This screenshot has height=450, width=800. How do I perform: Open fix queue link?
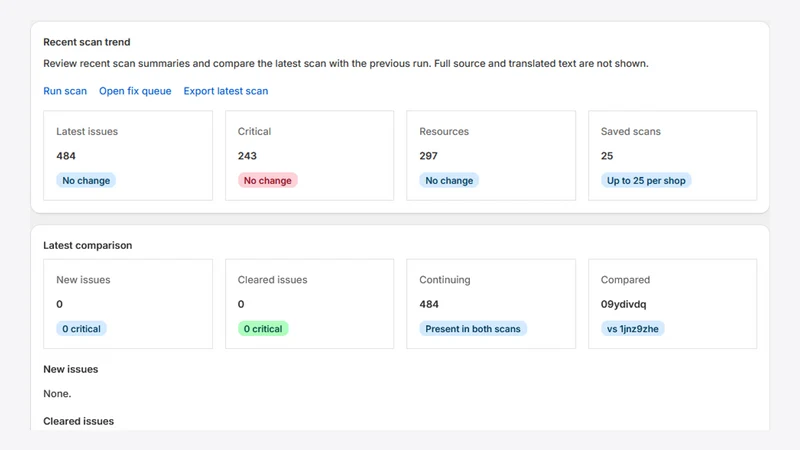[135, 91]
